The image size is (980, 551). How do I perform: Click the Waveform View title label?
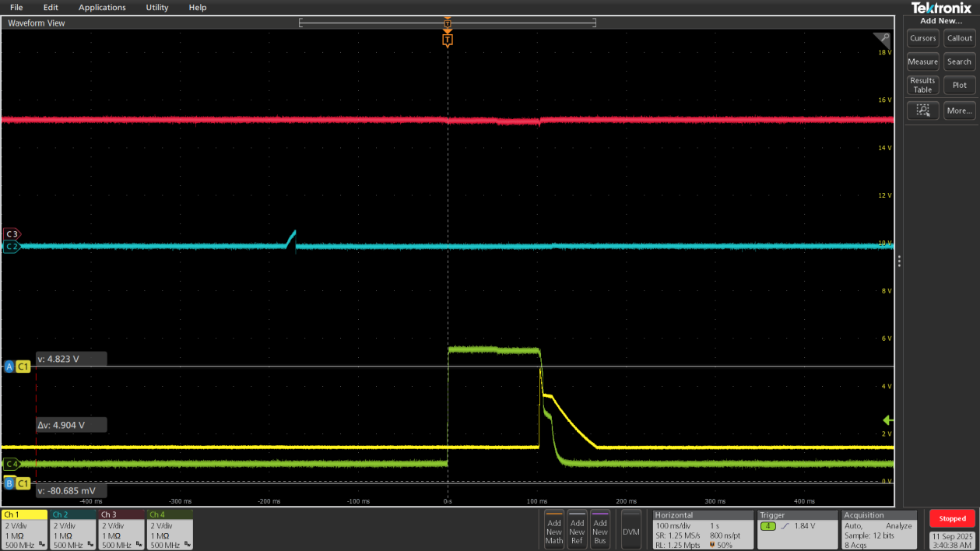click(37, 23)
